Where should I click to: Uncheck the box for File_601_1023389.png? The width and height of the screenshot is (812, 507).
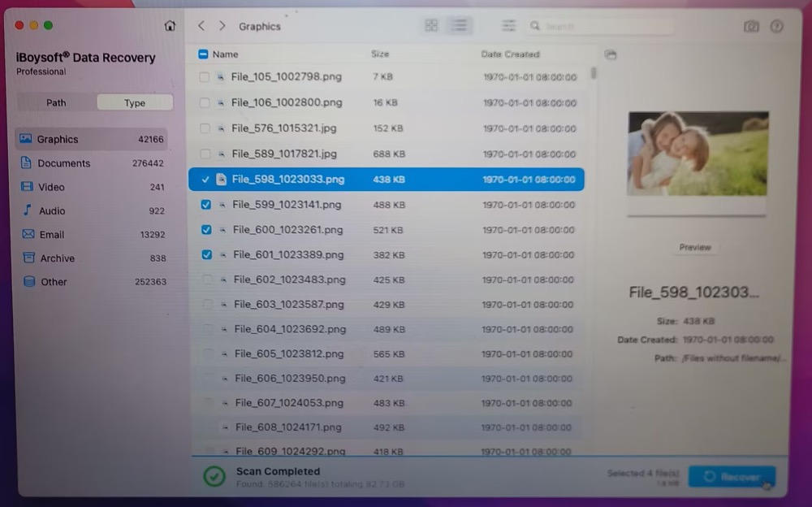(x=207, y=254)
